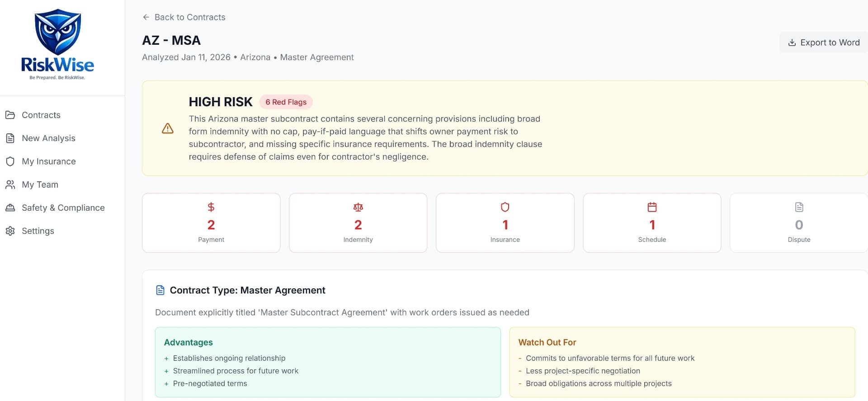This screenshot has width=868, height=401.
Task: Click the warning triangle icon in High Risk banner
Action: click(168, 128)
